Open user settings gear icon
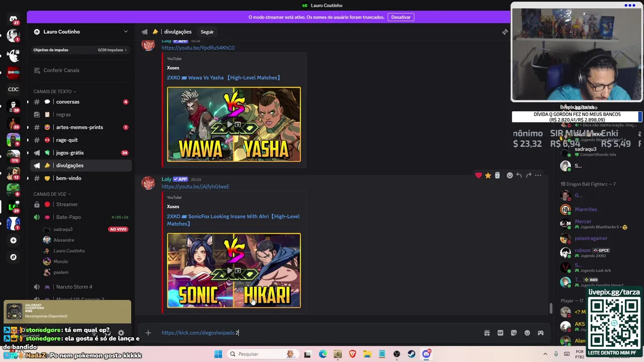The height and width of the screenshot is (362, 644). 121,333
